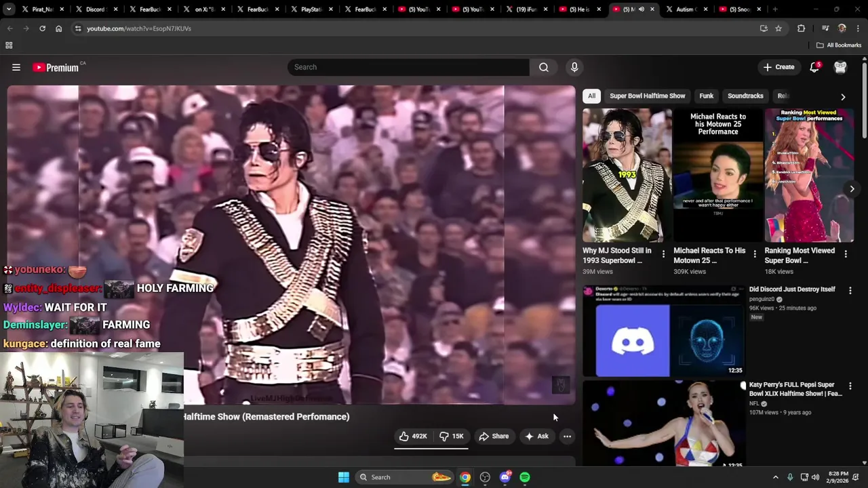Open a new browser tab
The image size is (868, 488).
tap(775, 9)
